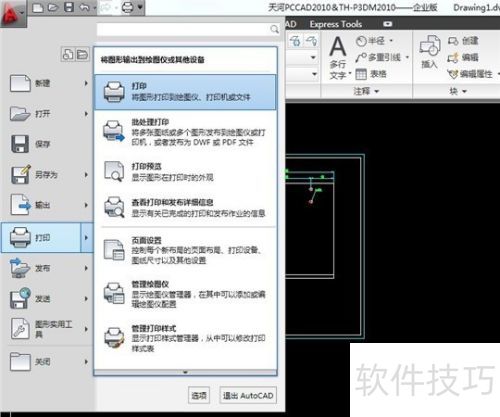The height and width of the screenshot is (417, 500).
Task: Click the Plot printer icon in quick access toolbar
Action: click(x=128, y=7)
